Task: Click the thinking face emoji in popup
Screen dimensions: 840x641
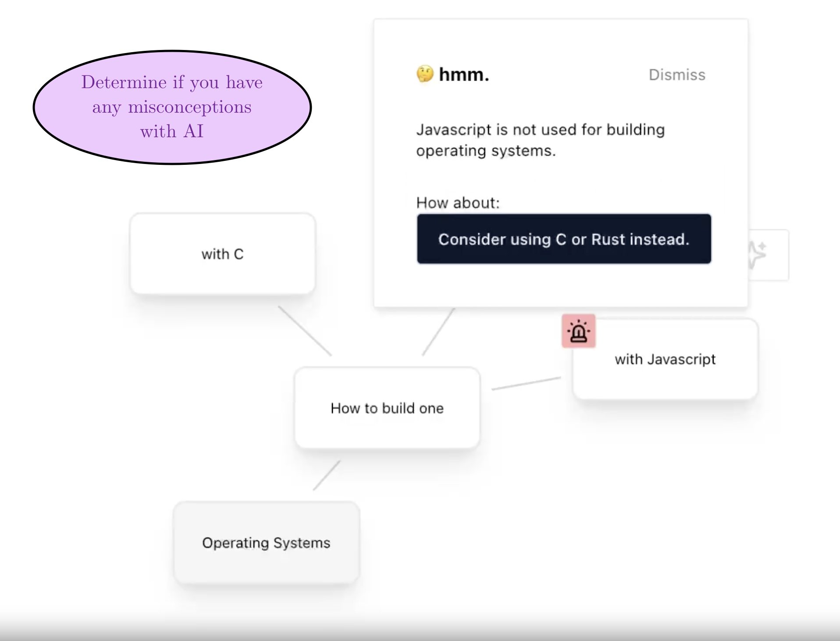Action: coord(425,74)
